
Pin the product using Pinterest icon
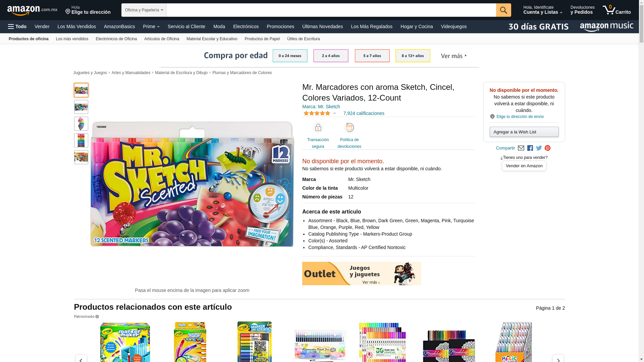(x=547, y=148)
